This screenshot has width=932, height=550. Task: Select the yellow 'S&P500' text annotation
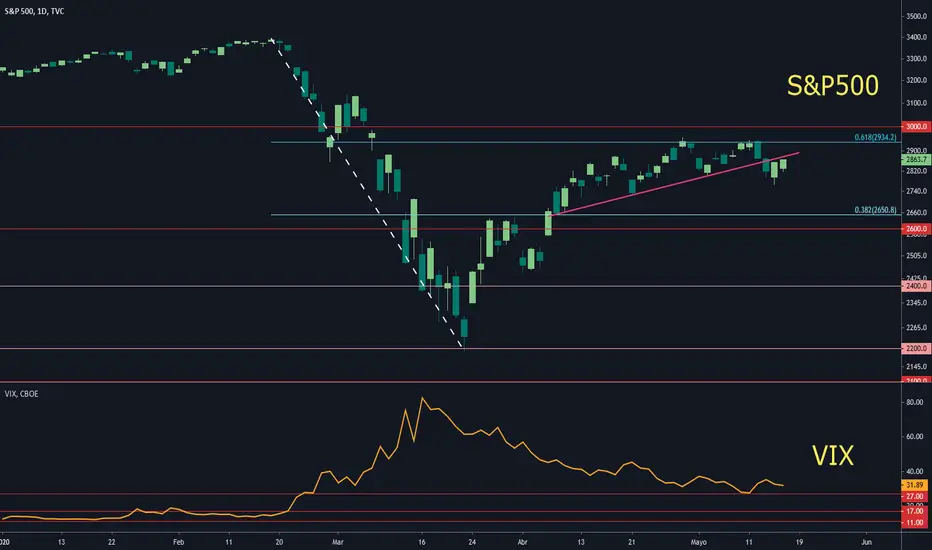(832, 86)
